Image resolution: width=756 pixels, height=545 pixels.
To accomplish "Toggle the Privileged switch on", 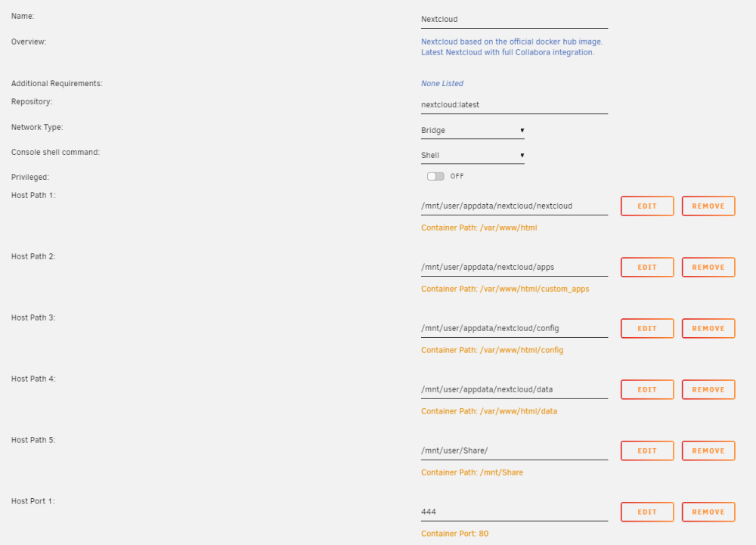I will [435, 176].
